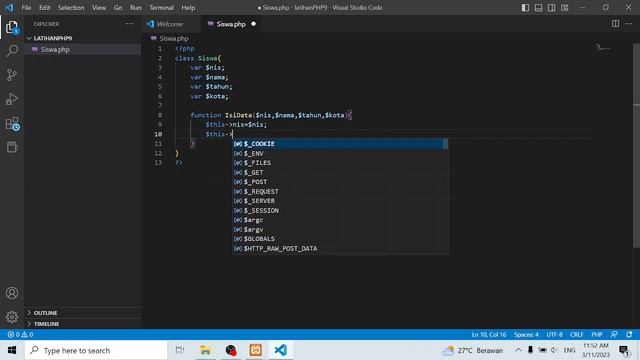Open editor More Actions ellipsis
The image size is (640, 360).
pyautogui.click(x=629, y=24)
